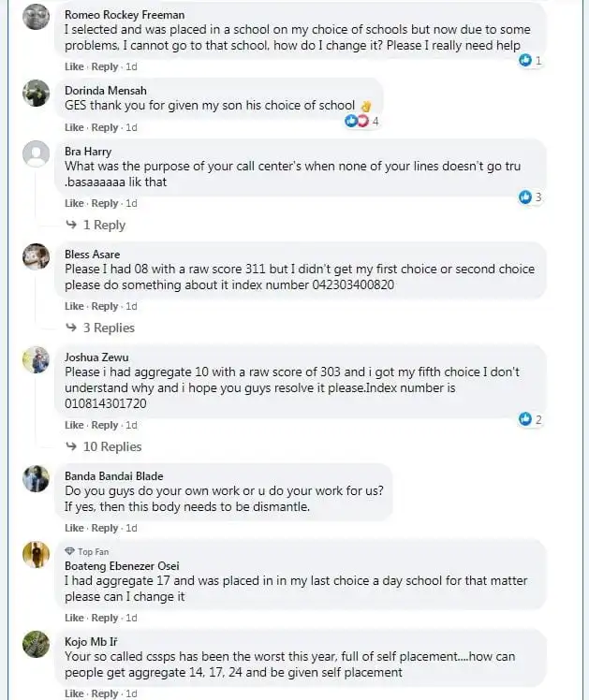Open reactions on Dorinda Mensah's comment

360,121
